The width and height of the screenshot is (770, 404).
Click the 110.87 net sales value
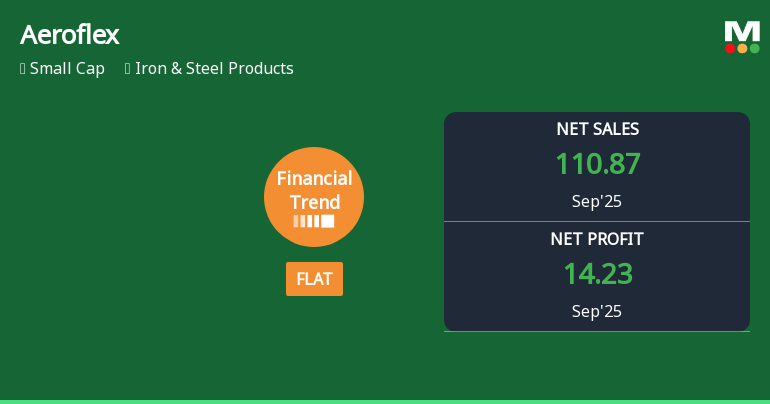point(597,164)
